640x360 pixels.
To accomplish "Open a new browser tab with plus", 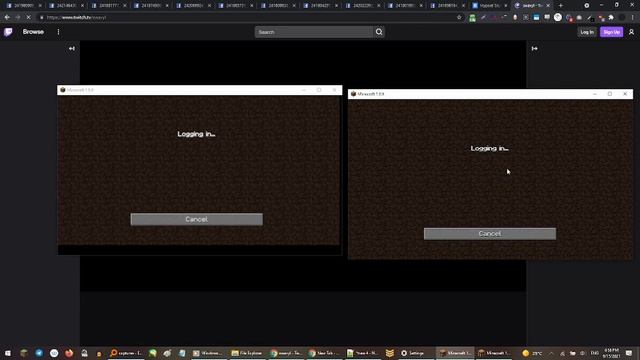I will 560,6.
